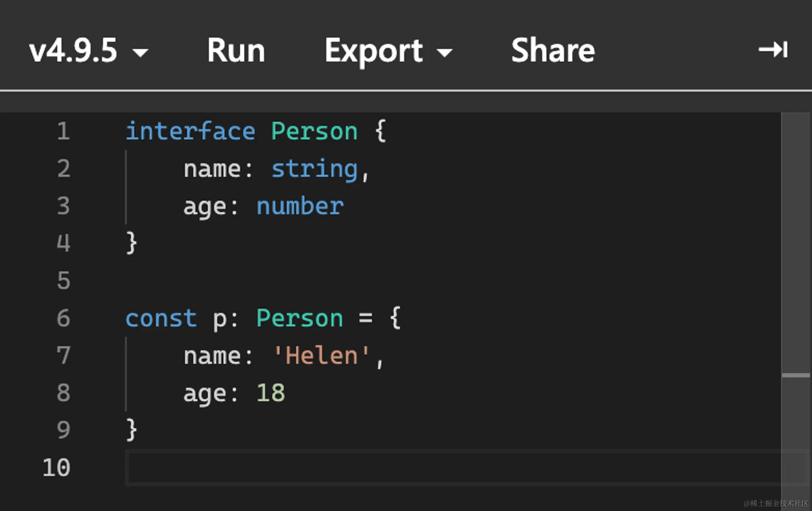Click the Share button
Image resolution: width=812 pixels, height=511 pixels.
click(x=553, y=51)
